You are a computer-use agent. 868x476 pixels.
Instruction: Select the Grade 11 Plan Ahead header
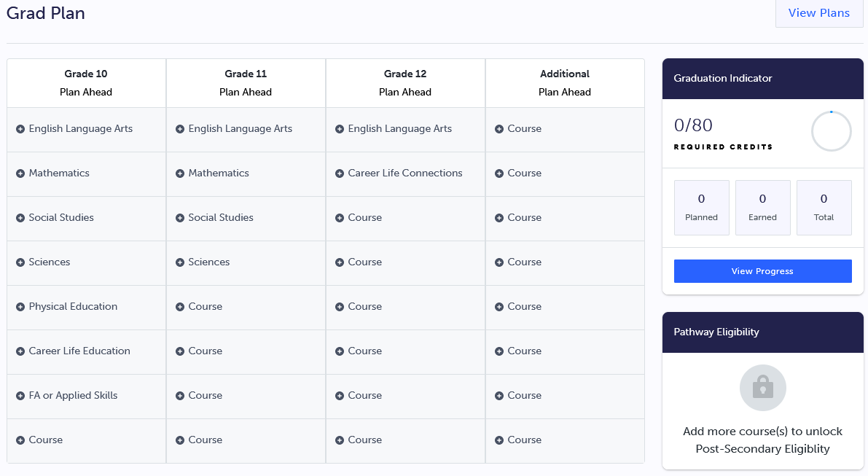(245, 83)
